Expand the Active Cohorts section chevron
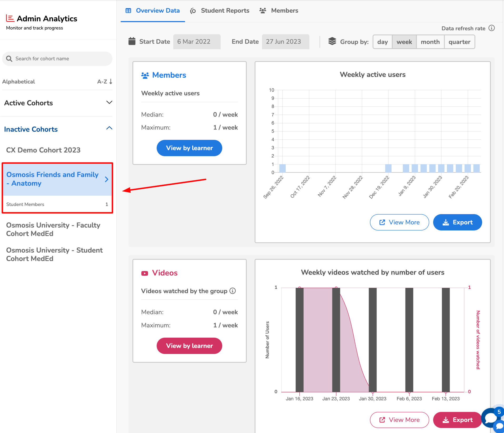This screenshot has width=504, height=433. [109, 102]
